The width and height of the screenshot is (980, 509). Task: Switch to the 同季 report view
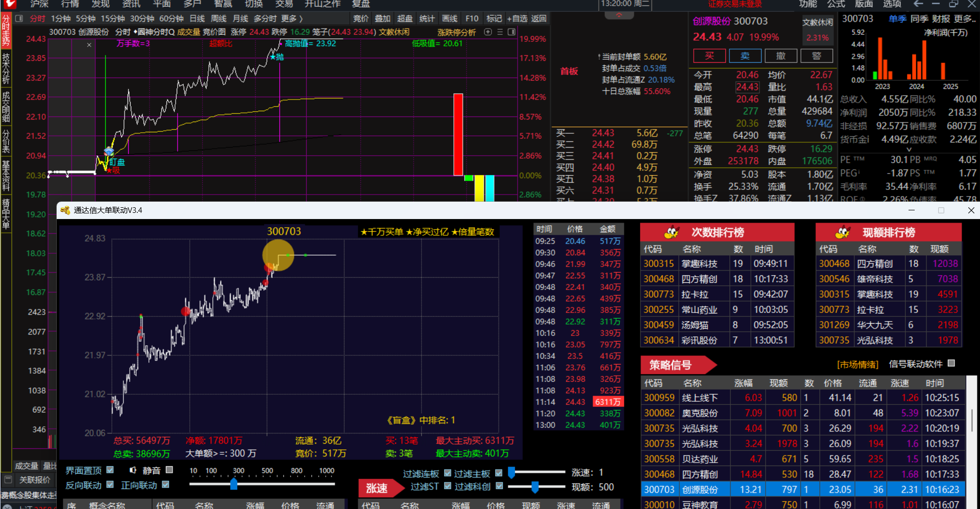(919, 19)
